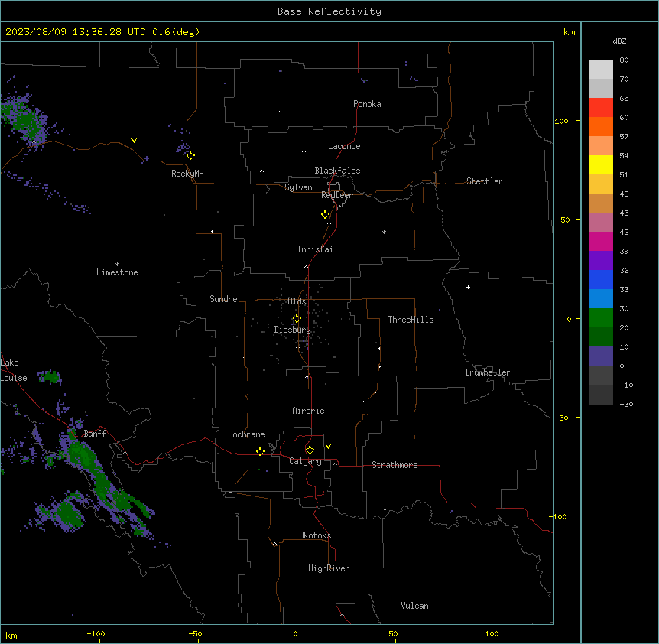
Task: Click the RedDeer city label
Action: pyautogui.click(x=336, y=195)
